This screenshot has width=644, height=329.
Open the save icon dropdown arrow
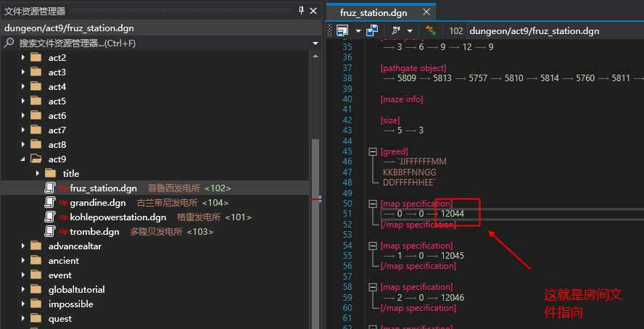pyautogui.click(x=358, y=31)
